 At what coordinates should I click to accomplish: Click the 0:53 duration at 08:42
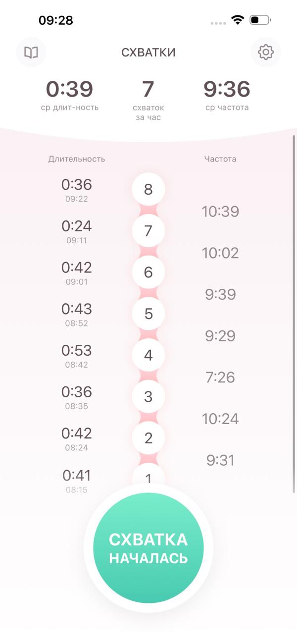click(77, 355)
